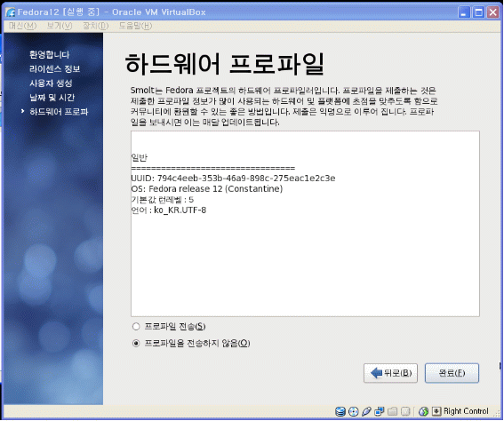Click the 완료(F) finish button

[452, 373]
